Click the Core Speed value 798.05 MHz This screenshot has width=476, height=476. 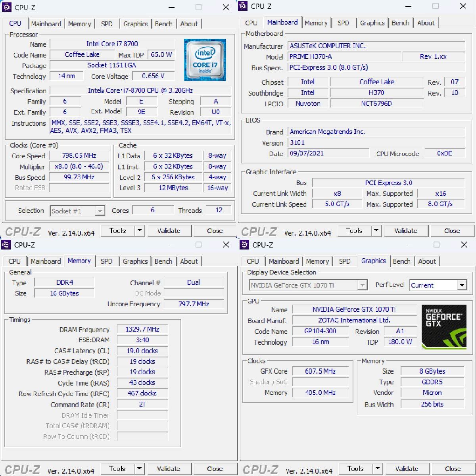[79, 155]
